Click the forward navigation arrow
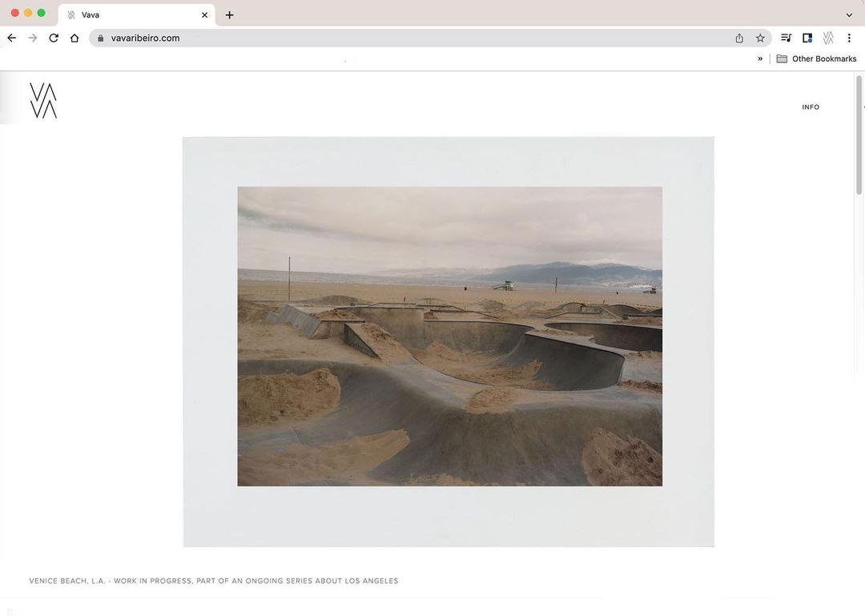This screenshot has height=616, width=865. (x=33, y=38)
